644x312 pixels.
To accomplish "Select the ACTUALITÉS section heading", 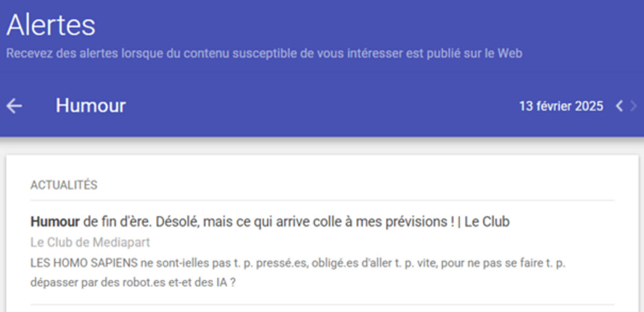I will click(64, 185).
